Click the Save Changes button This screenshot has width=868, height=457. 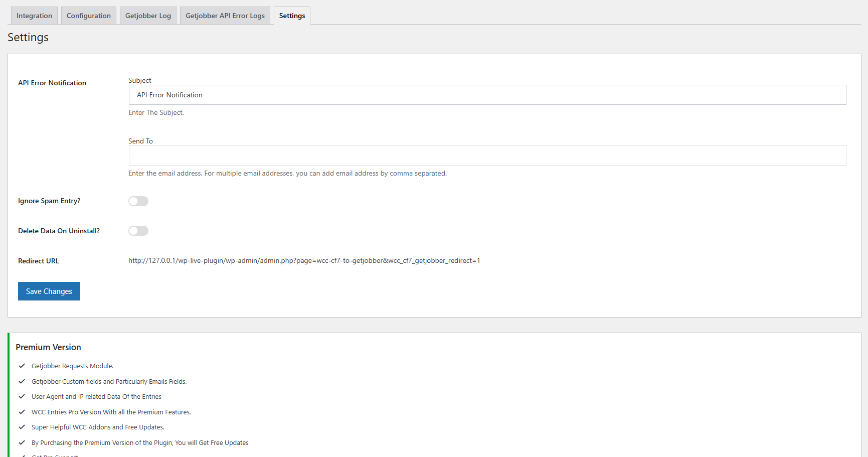(49, 291)
